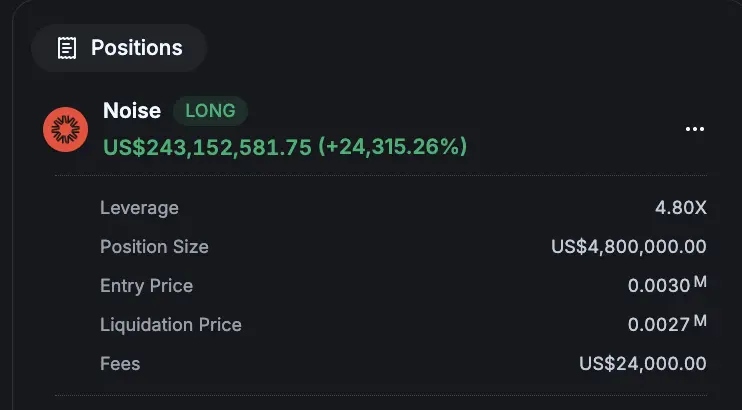Click the M superscript beside liquidation price
742x410 pixels.
(x=700, y=321)
